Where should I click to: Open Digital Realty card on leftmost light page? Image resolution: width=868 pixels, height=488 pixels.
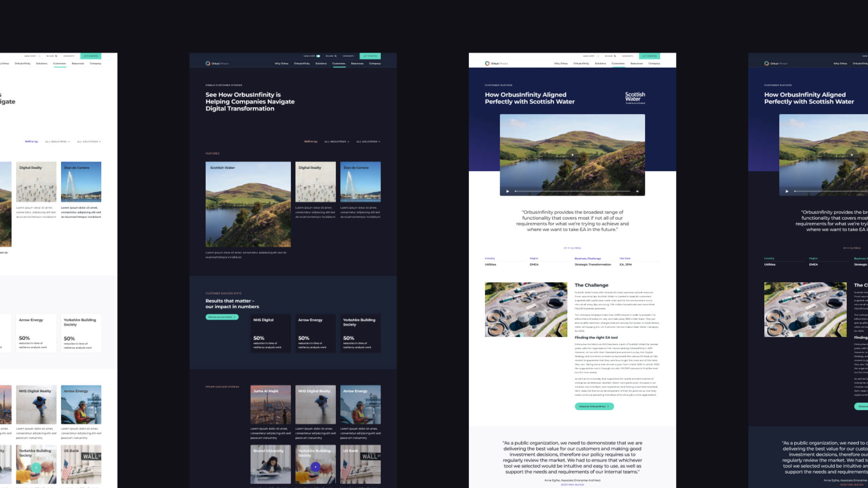tap(36, 182)
